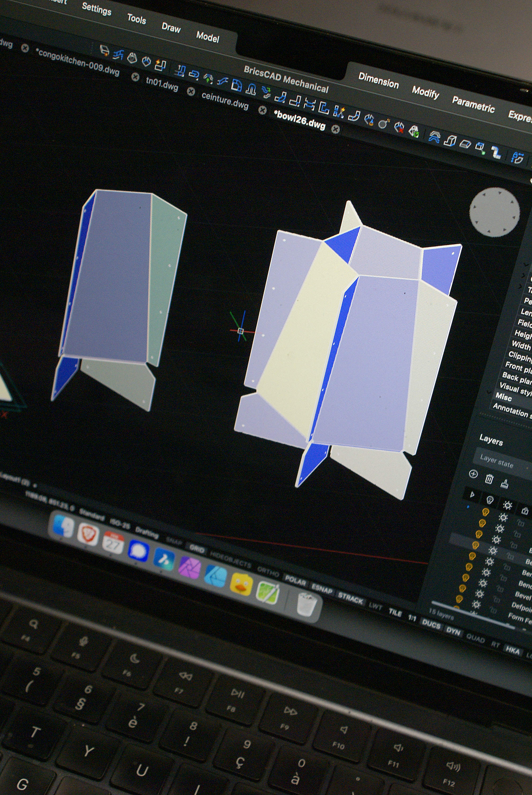
Task: Toggle HIDEOBJECTS in the status bar
Action: (x=230, y=560)
